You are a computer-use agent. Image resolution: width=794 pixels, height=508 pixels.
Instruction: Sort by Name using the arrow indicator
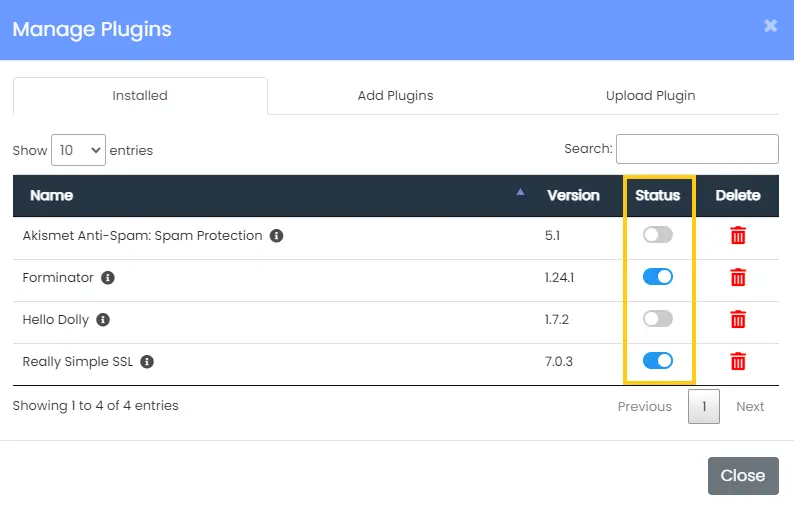pyautogui.click(x=520, y=192)
